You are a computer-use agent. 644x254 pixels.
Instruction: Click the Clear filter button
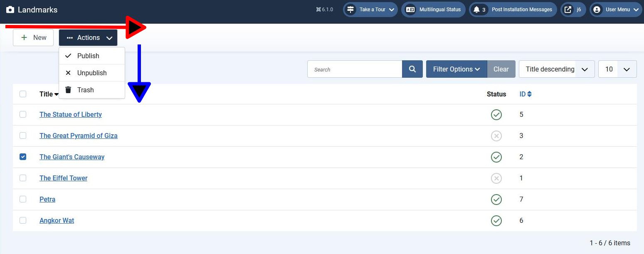tap(501, 69)
